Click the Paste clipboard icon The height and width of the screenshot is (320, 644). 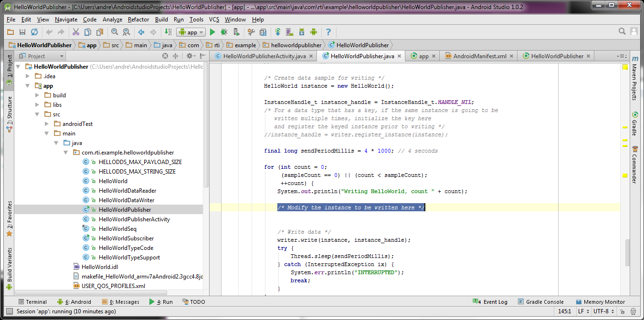point(99,32)
